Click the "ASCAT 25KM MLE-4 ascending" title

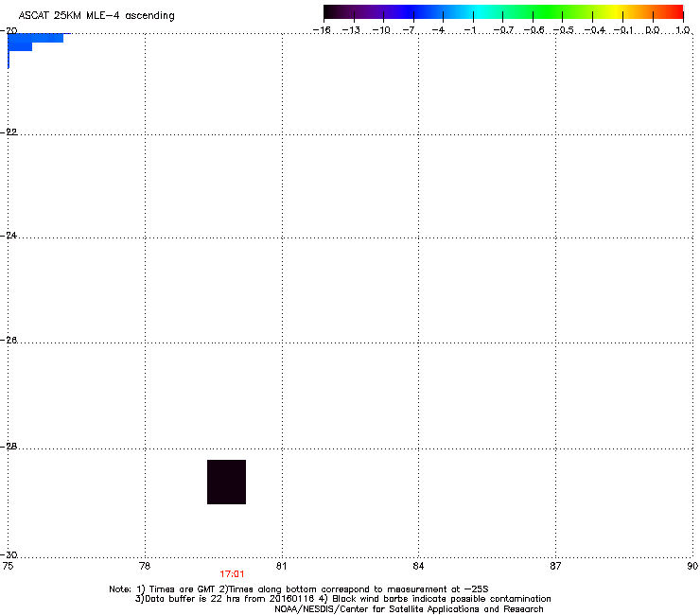(96, 16)
